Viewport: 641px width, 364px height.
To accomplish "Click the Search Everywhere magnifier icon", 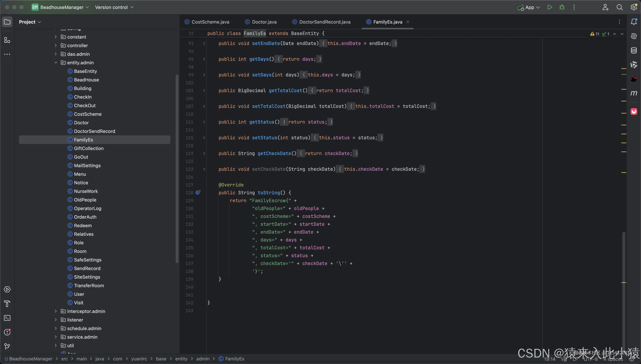I will pyautogui.click(x=620, y=7).
